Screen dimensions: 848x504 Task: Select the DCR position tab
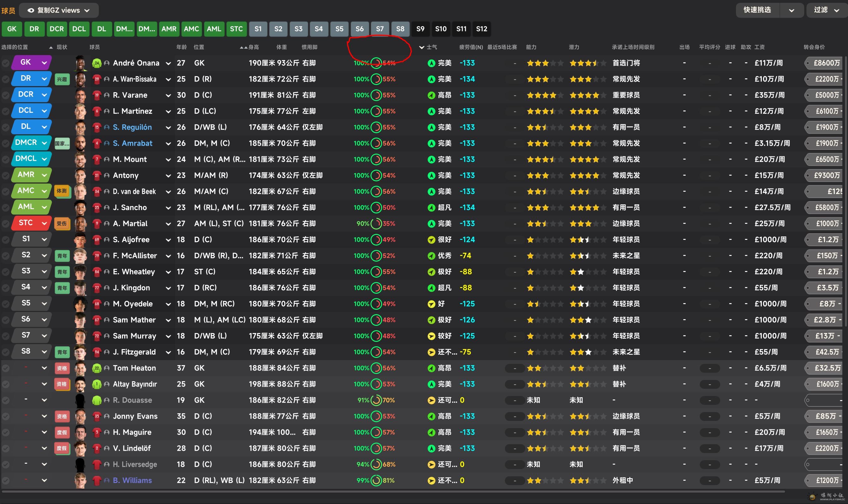(56, 29)
